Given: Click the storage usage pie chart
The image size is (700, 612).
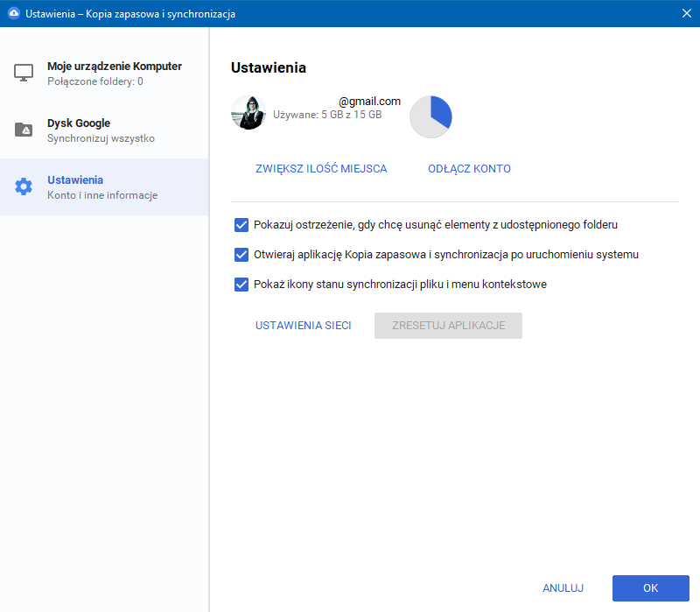Looking at the screenshot, I should [x=430, y=116].
